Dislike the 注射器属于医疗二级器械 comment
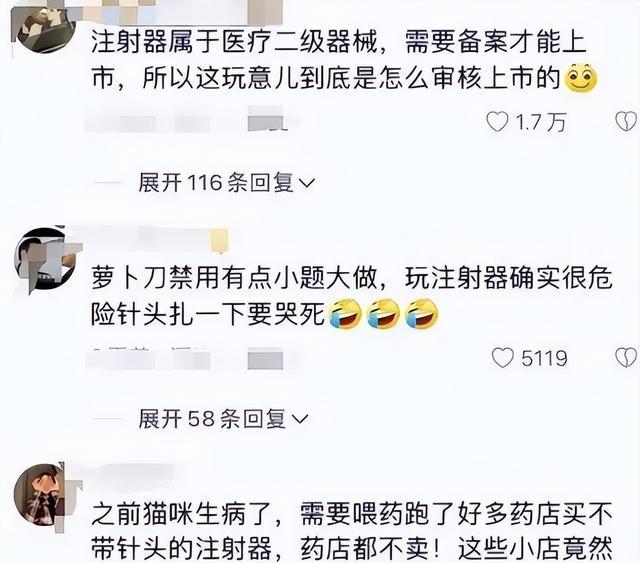This screenshot has width=640, height=563. tap(627, 122)
